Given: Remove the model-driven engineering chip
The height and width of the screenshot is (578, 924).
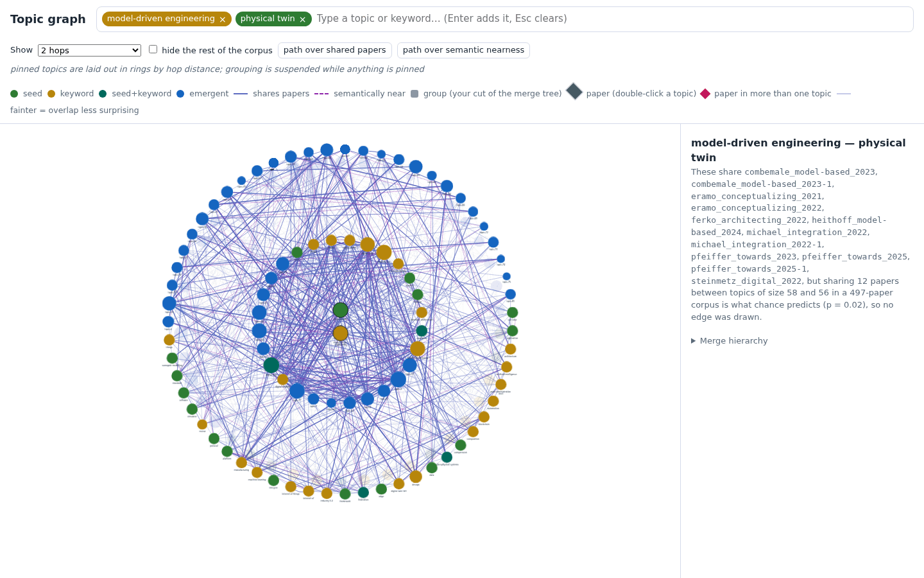Looking at the screenshot, I should [223, 19].
